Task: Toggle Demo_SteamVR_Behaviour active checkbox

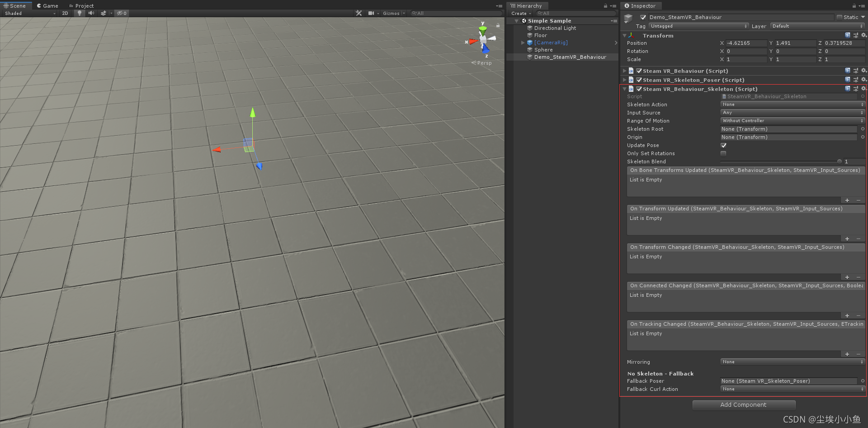Action: click(643, 17)
